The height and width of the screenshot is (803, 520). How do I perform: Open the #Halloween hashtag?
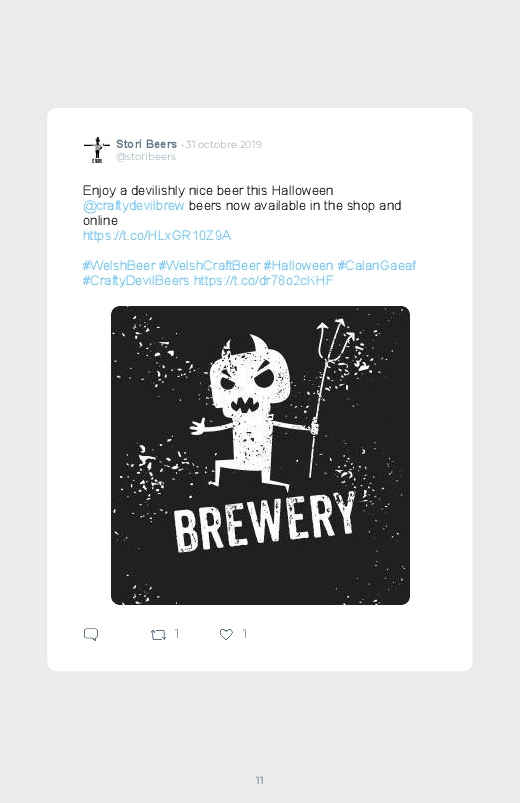[298, 265]
